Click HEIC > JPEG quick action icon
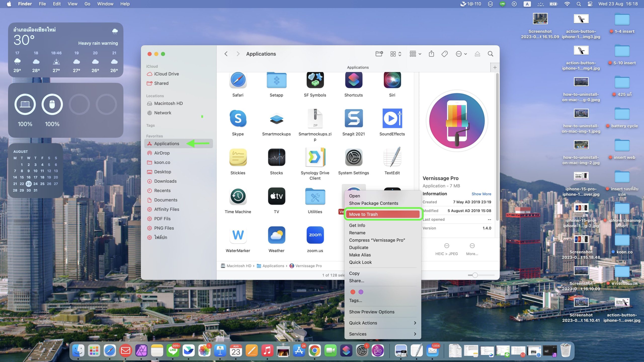 point(447,246)
